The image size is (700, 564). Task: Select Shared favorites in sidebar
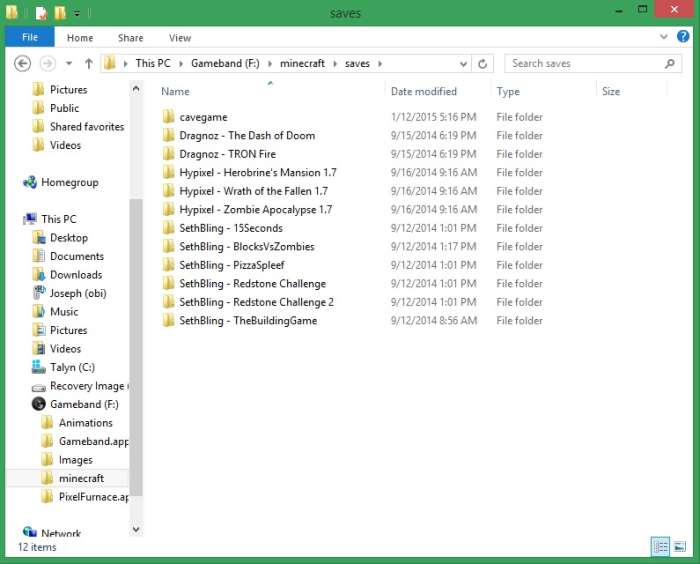[78, 127]
